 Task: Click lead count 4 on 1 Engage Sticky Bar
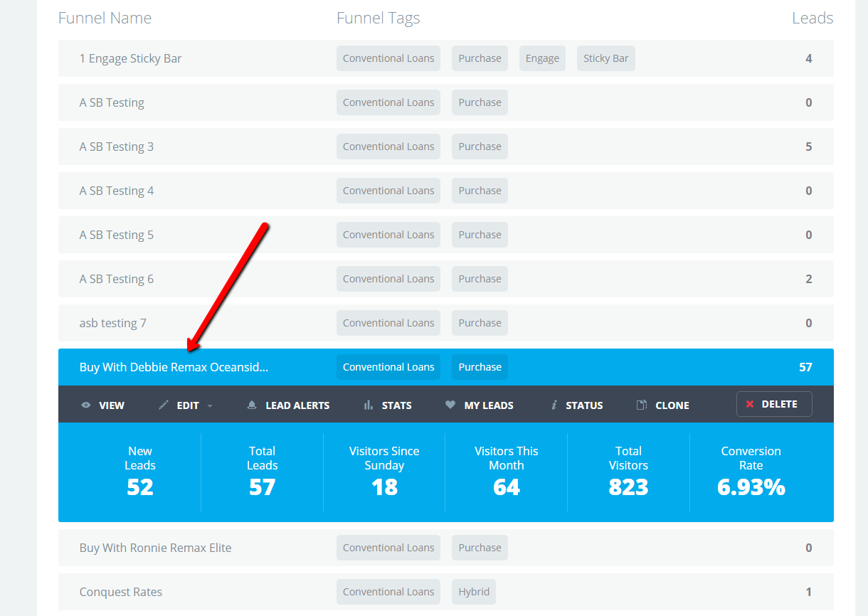pos(808,58)
